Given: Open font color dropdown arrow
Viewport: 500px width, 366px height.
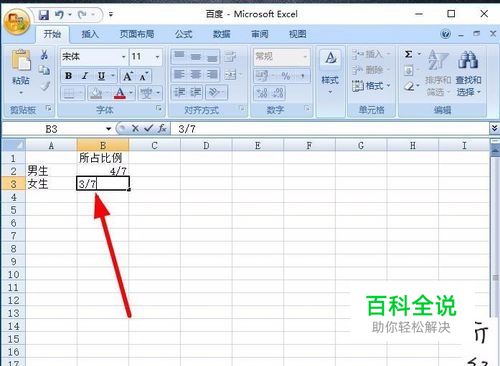Looking at the screenshot, I should [x=131, y=93].
